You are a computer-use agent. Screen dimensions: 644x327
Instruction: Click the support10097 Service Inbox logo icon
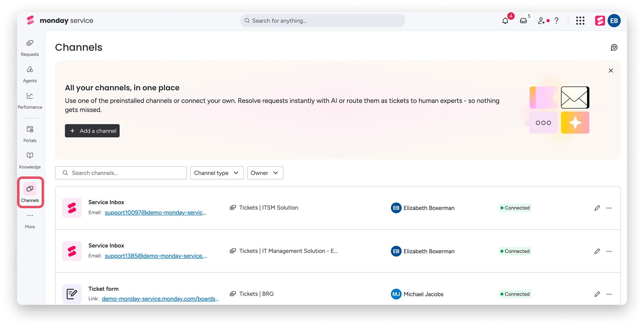[x=72, y=208]
